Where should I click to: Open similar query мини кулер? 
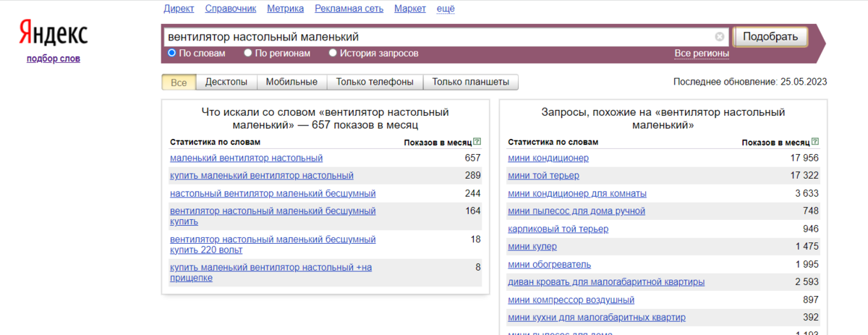click(x=532, y=246)
